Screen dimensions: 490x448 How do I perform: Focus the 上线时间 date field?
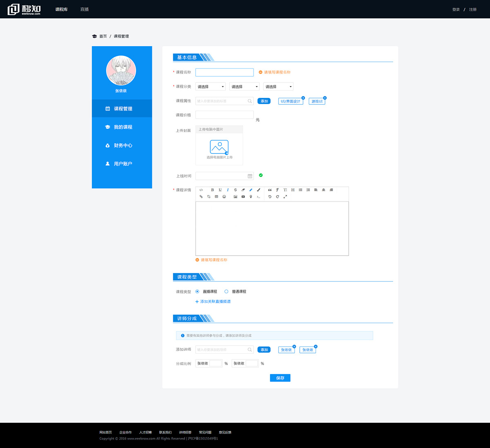click(225, 176)
